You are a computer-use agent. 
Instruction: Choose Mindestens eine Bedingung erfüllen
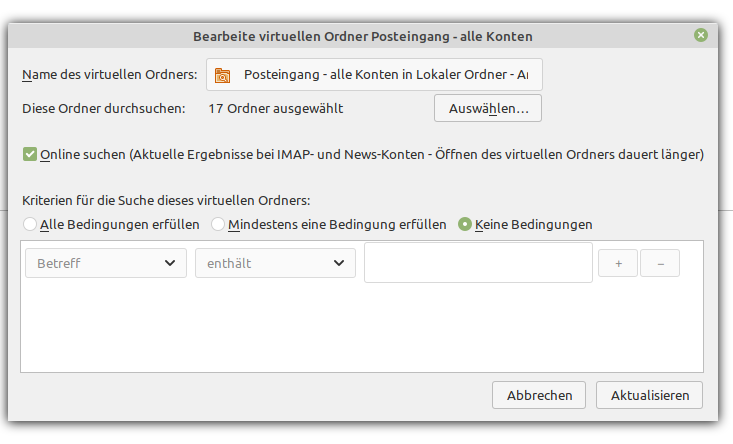(x=218, y=224)
